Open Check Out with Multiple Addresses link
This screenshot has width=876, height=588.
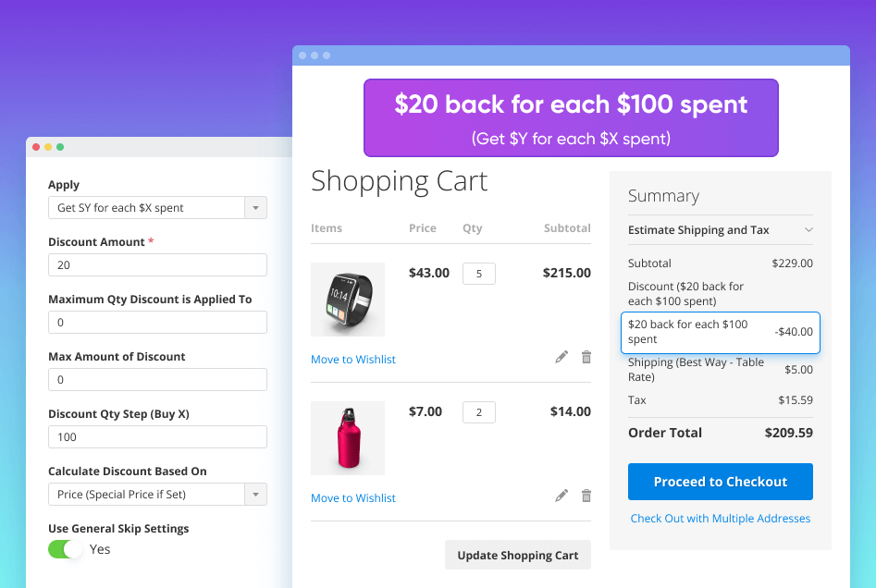720,519
